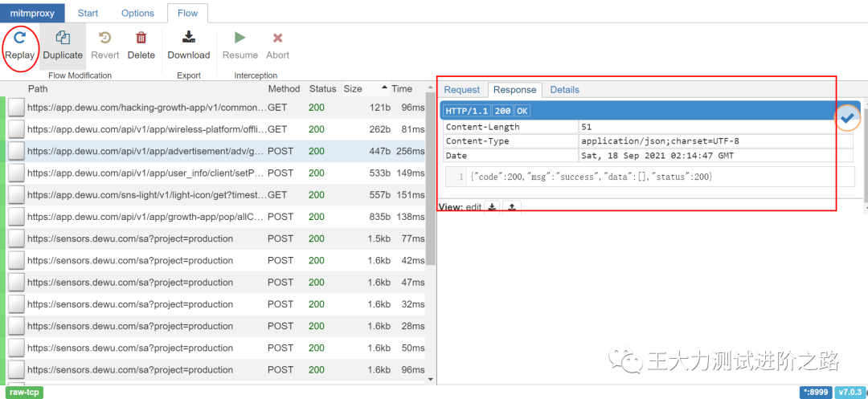
Task: Select the hacking-growth-app/v1/common flow path
Action: click(x=147, y=108)
